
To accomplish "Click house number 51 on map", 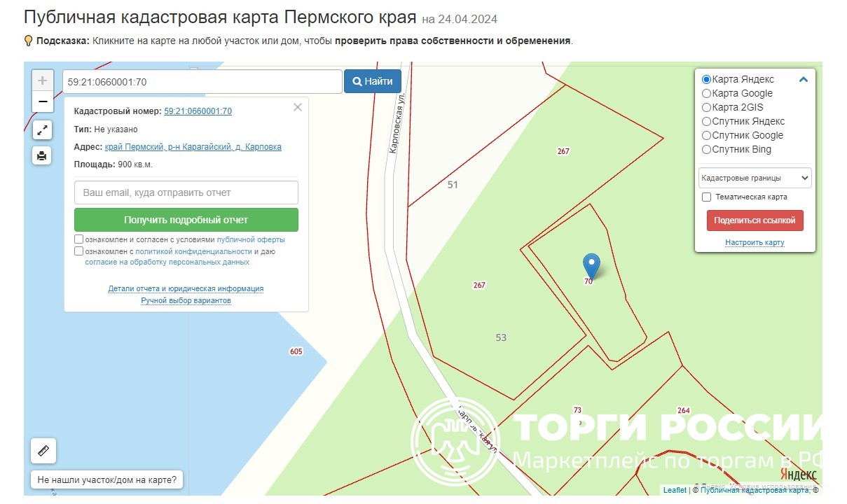I will (453, 185).
